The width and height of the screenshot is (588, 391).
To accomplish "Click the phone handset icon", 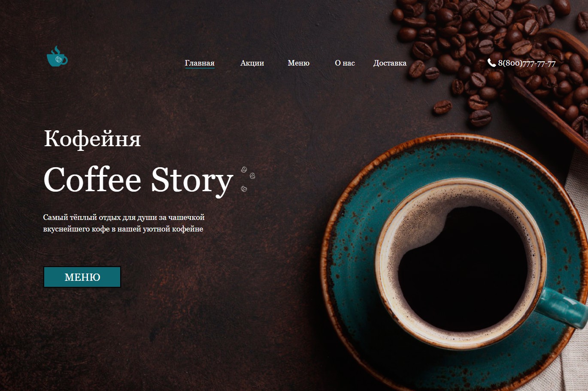I will 491,63.
